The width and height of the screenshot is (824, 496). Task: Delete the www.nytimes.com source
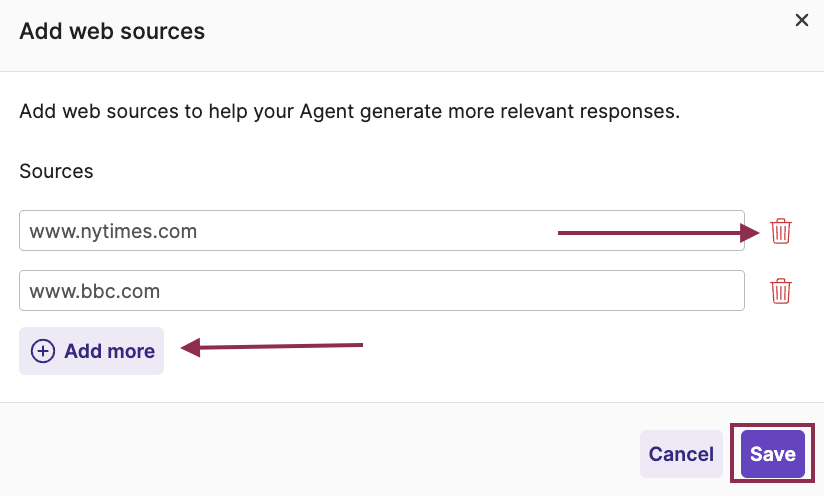(x=781, y=232)
